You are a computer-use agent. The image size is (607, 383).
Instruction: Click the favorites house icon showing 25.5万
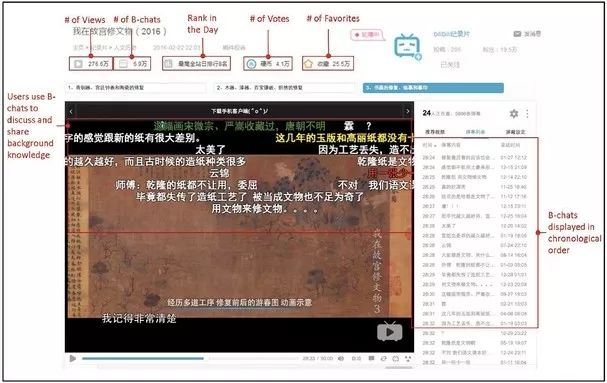point(308,64)
